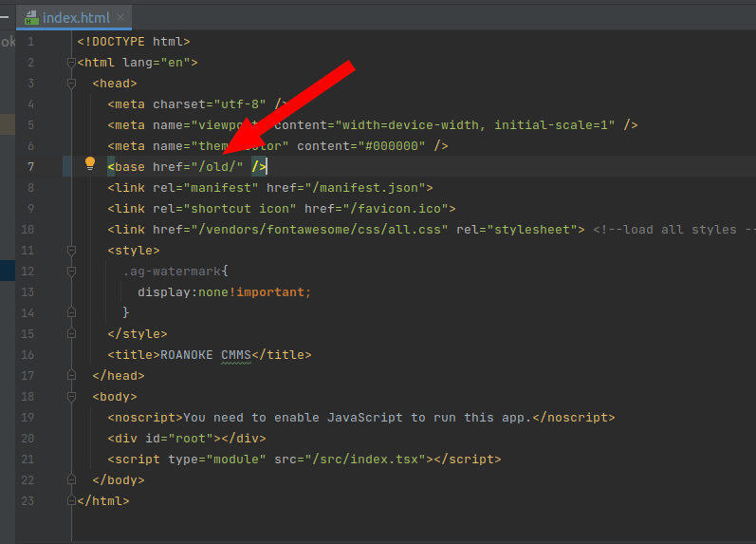Click line number 16 in the gutter
The height and width of the screenshot is (544, 756).
[x=28, y=355]
